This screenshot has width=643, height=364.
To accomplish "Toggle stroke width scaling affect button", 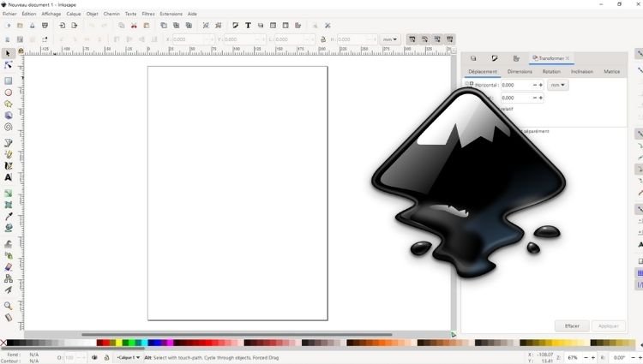I will (412, 39).
